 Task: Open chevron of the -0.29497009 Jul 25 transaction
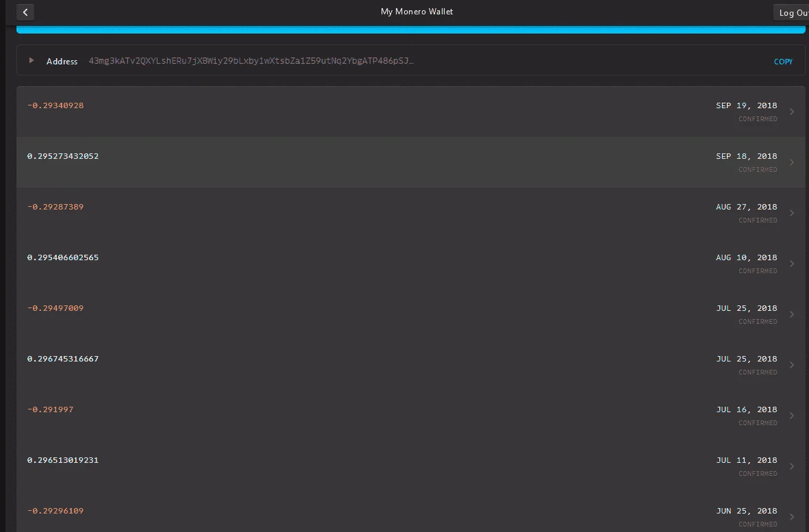click(792, 314)
